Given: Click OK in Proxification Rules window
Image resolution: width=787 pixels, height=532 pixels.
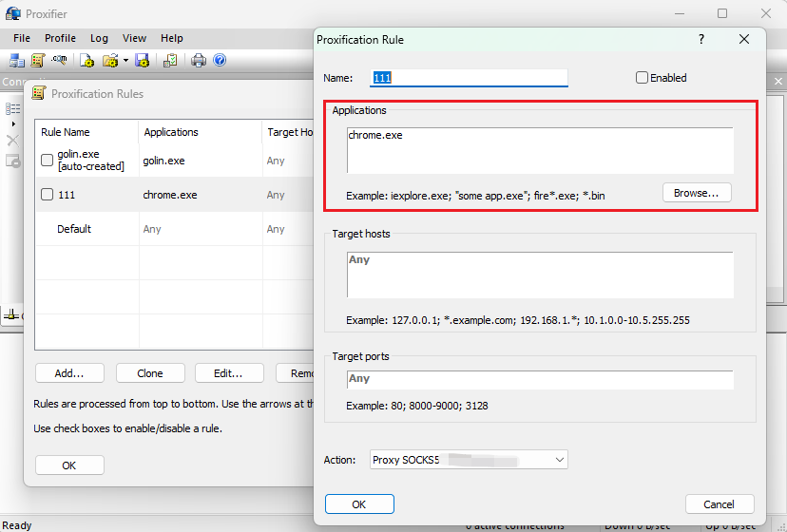Looking at the screenshot, I should pyautogui.click(x=69, y=465).
